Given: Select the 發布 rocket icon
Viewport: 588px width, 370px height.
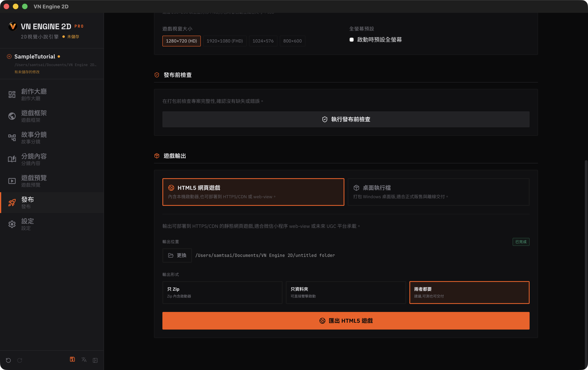Looking at the screenshot, I should (x=12, y=203).
